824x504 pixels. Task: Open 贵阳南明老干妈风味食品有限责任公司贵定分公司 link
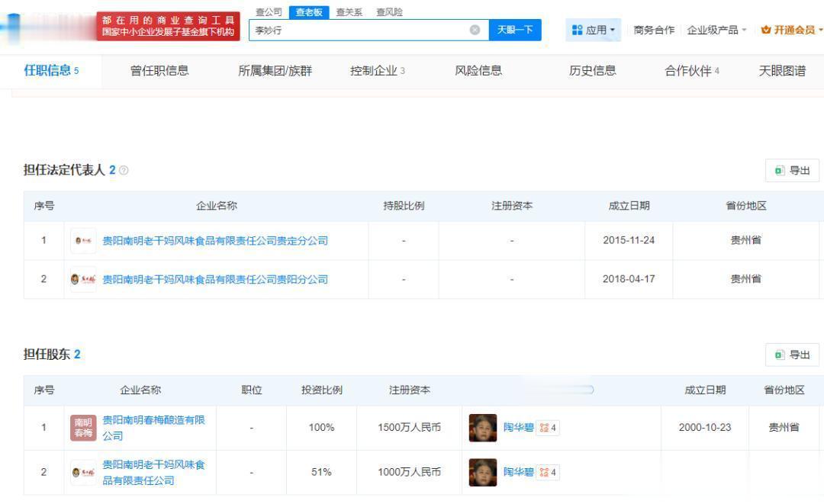coord(215,240)
